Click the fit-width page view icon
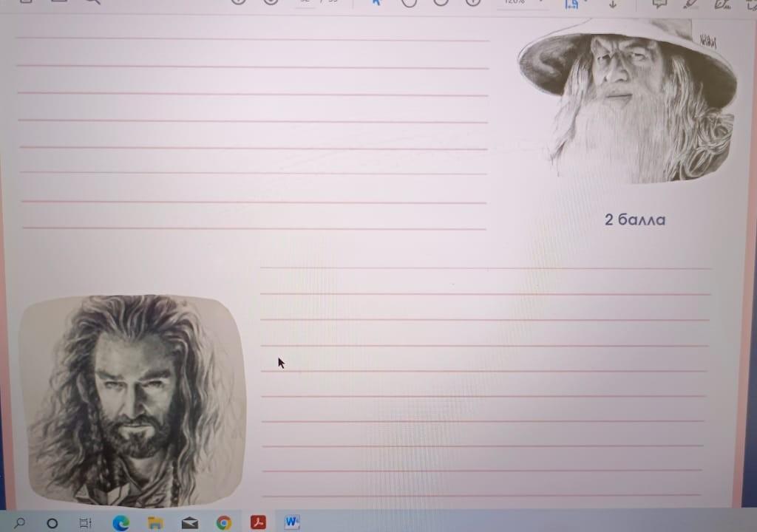The width and height of the screenshot is (757, 532). [571, 4]
